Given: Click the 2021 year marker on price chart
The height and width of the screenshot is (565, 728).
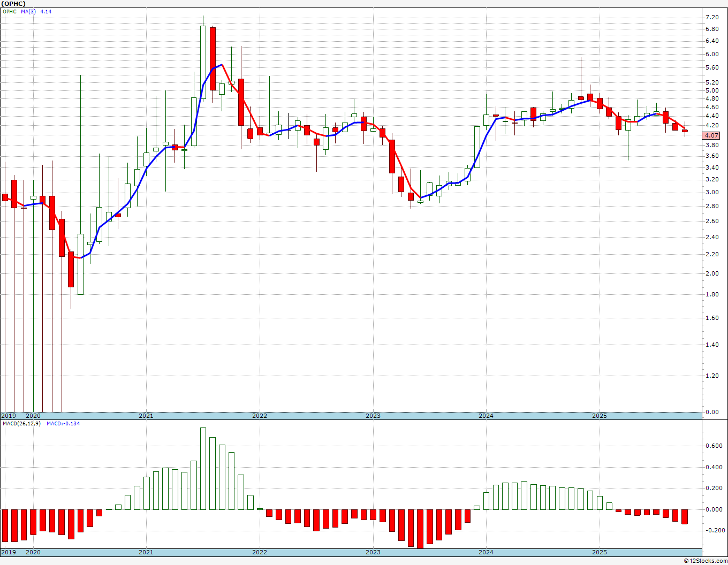Looking at the screenshot, I should (x=146, y=416).
